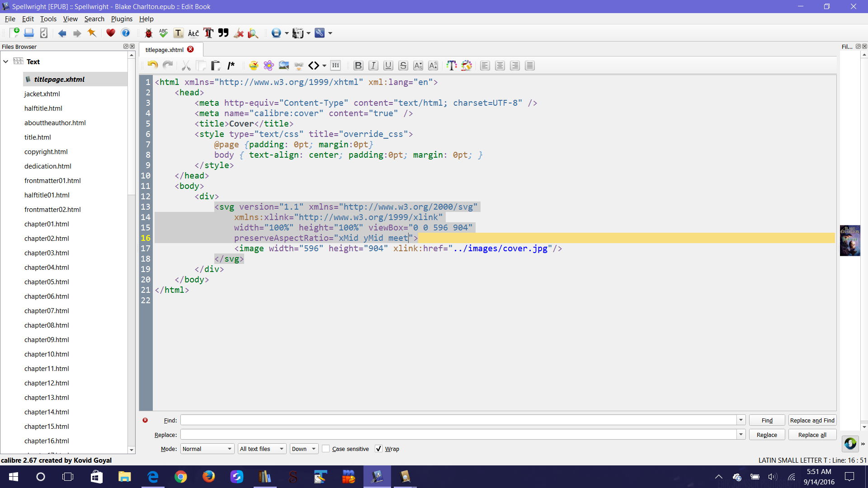868x488 pixels.
Task: Click the Replace and Find button
Action: click(x=812, y=420)
